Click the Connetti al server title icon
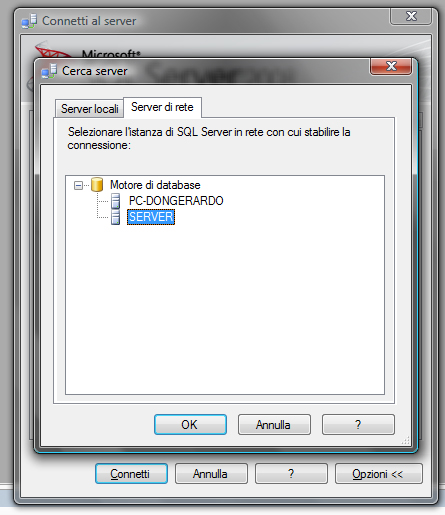The height and width of the screenshot is (515, 445). (29, 21)
